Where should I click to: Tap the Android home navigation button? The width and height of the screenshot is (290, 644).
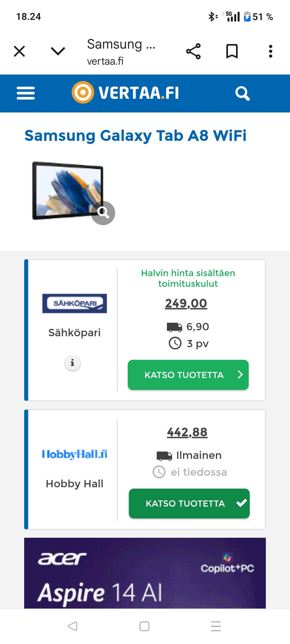pos(144,626)
